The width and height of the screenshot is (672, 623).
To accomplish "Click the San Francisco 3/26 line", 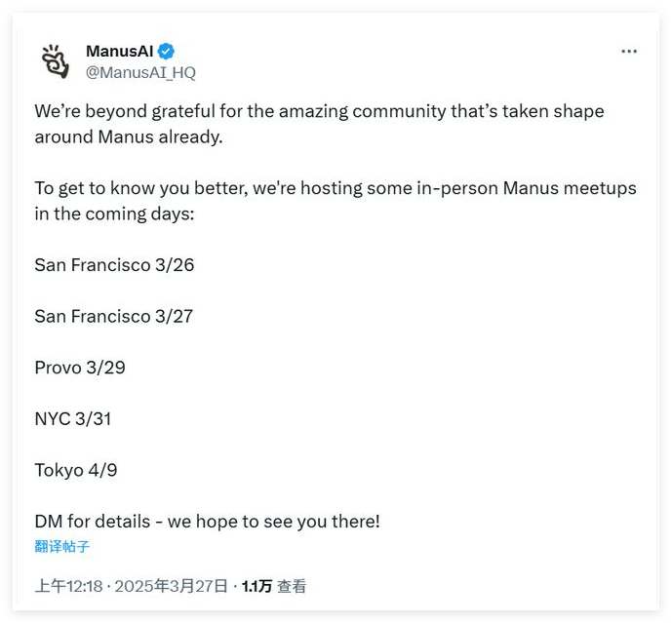I will (114, 264).
